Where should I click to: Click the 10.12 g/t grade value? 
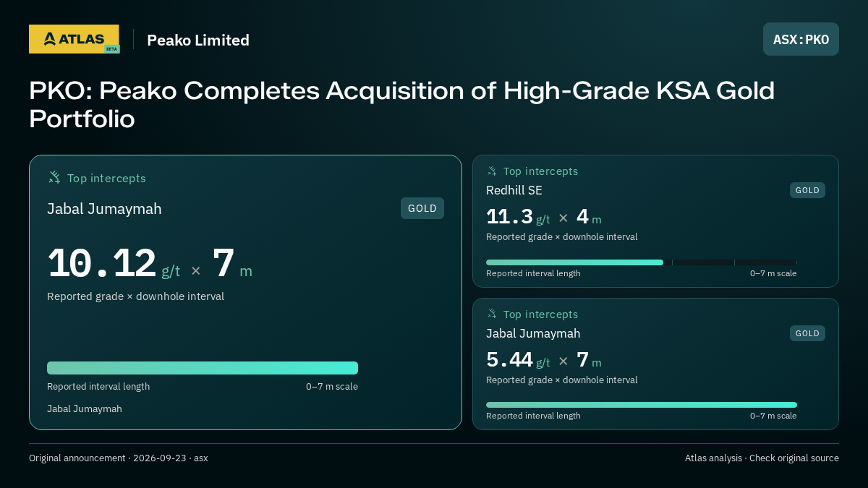(114, 264)
